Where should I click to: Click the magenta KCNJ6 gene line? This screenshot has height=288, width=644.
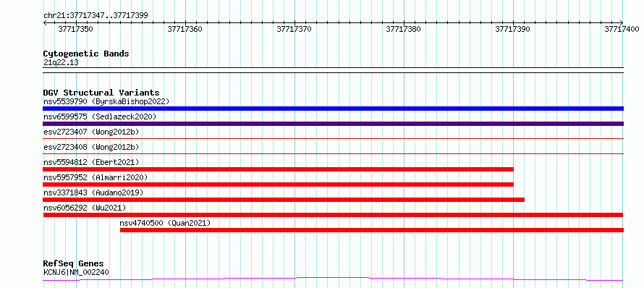coord(333,279)
